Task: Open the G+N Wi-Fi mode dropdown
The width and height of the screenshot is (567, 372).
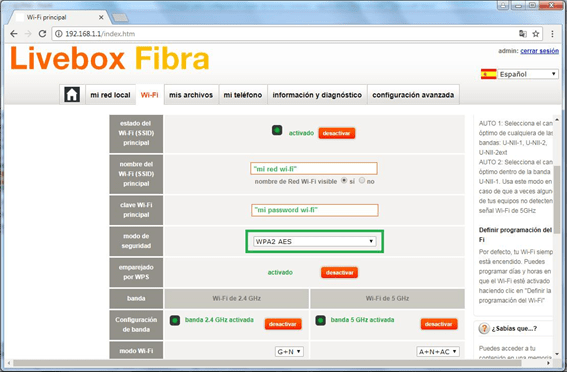Action: coord(289,351)
